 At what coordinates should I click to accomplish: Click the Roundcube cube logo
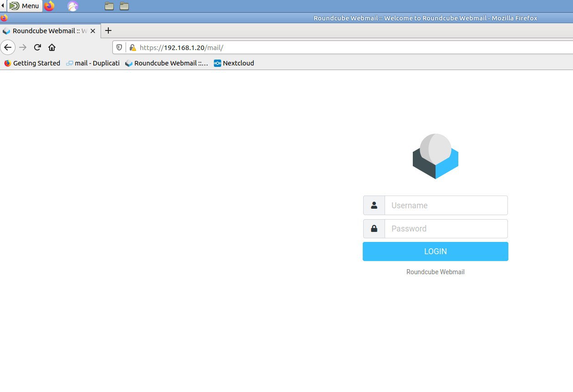pyautogui.click(x=436, y=156)
